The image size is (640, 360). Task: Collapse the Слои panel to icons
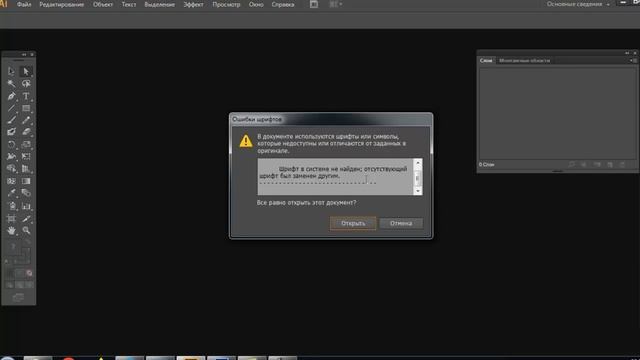point(627,53)
